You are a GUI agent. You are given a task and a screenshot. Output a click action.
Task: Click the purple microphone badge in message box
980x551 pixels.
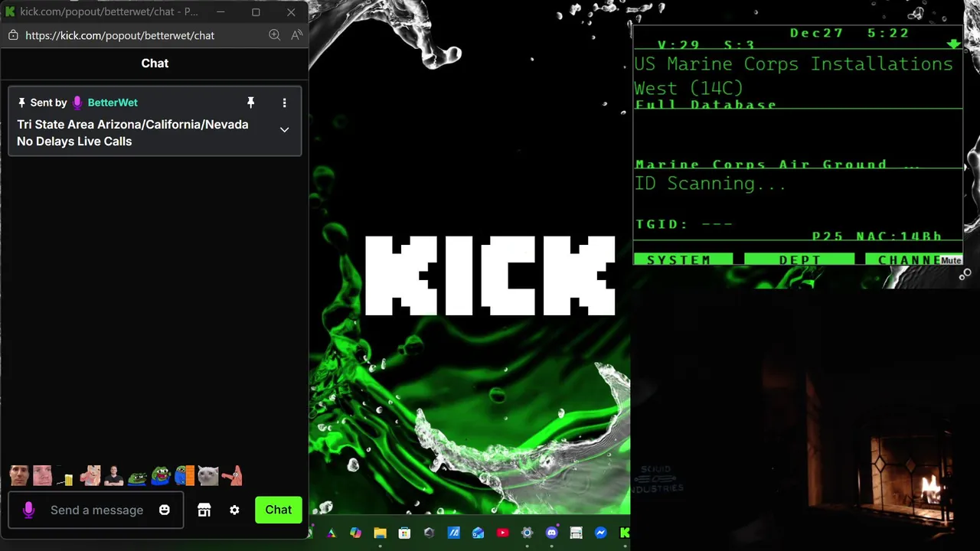click(x=28, y=510)
